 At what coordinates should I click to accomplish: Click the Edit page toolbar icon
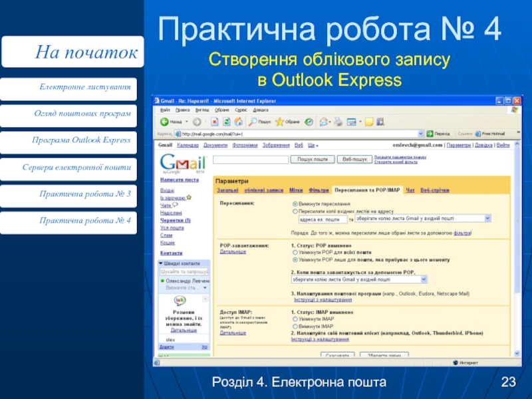click(x=351, y=122)
